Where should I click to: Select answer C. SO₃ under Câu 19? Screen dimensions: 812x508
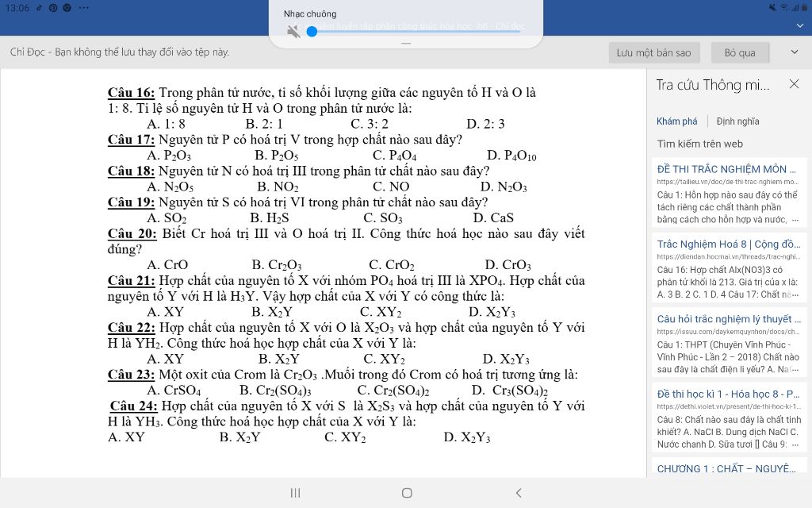[x=383, y=218]
